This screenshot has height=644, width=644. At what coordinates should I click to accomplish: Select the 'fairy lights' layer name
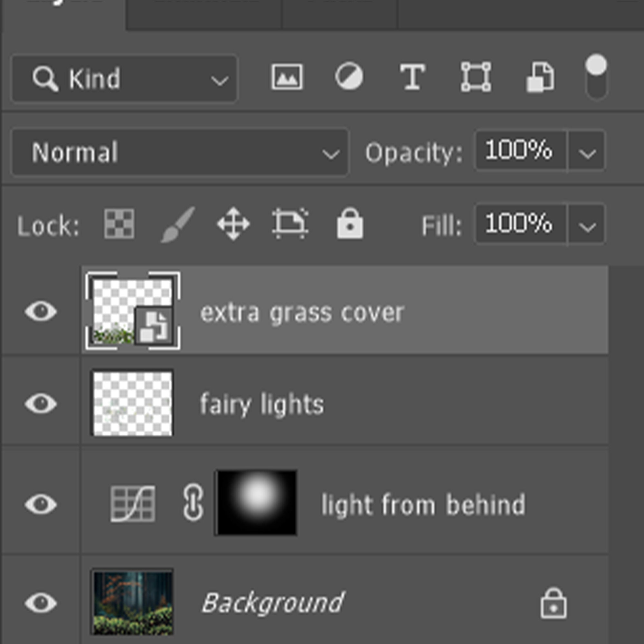262,404
